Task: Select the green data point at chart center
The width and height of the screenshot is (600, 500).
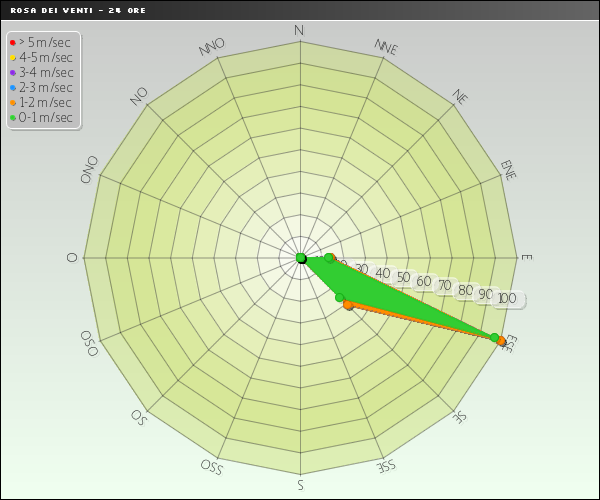Action: (301, 258)
